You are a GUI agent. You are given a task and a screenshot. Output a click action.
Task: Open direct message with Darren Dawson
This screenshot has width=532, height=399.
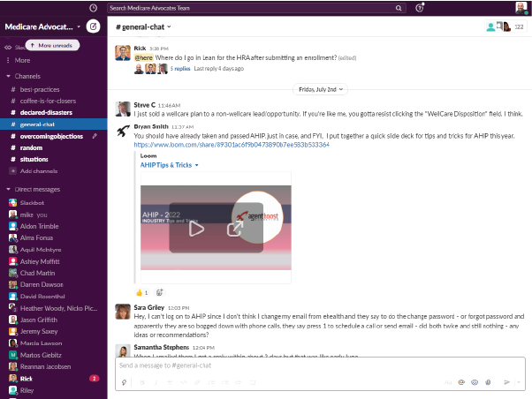[42, 284]
